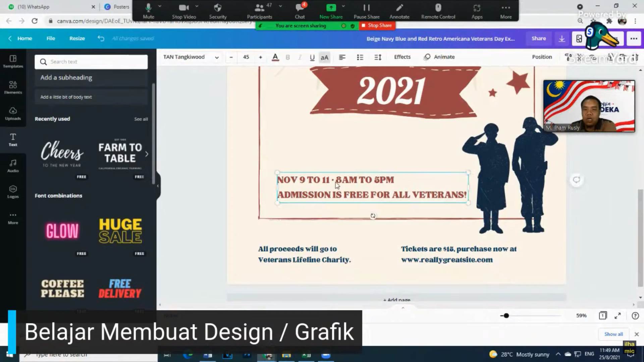Screen dimensions: 644x362
Task: Undo the last change
Action: click(101, 39)
